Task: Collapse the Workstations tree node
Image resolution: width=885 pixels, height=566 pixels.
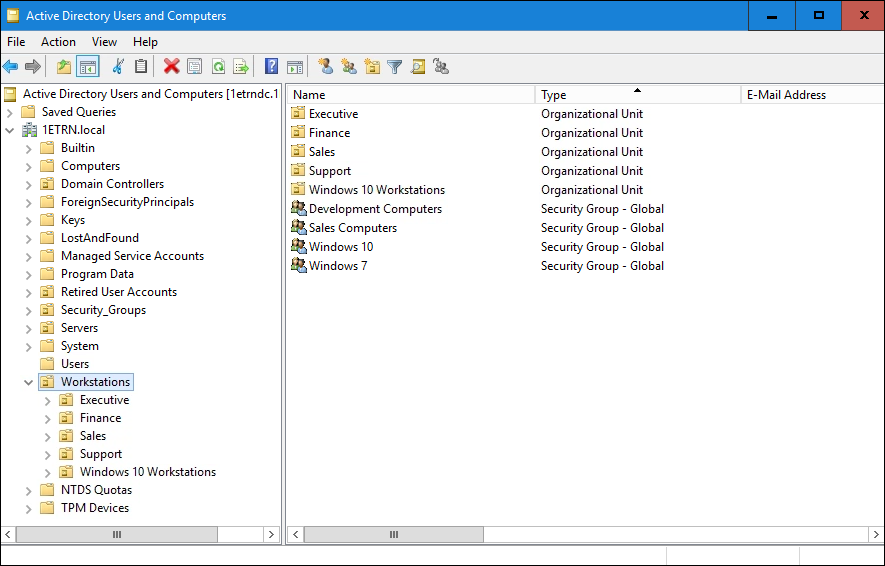Action: pyautogui.click(x=28, y=382)
